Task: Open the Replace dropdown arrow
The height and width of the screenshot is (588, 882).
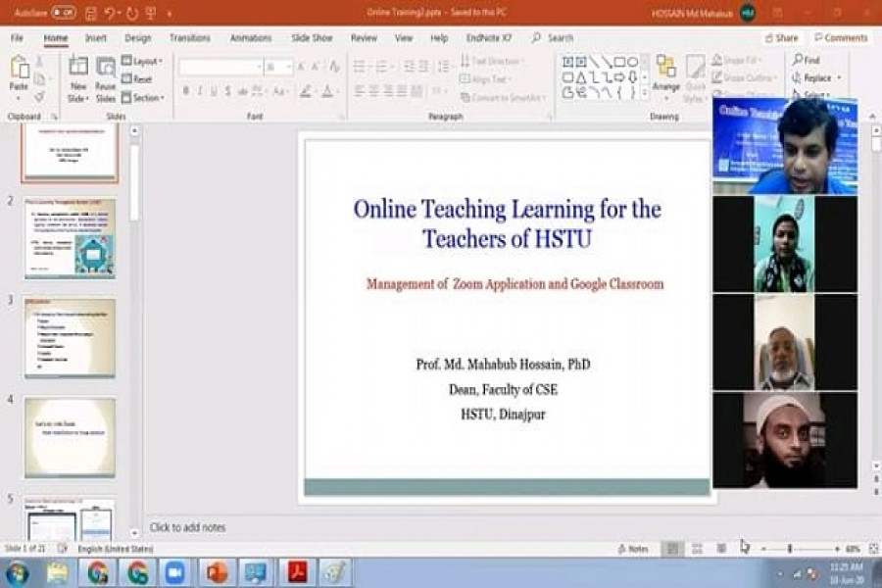Action: pyautogui.click(x=840, y=77)
